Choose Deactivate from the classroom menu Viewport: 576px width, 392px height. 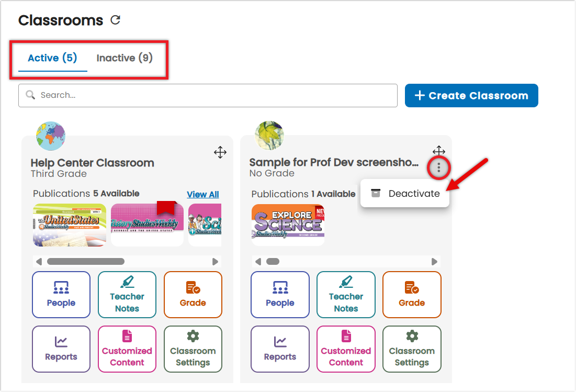[405, 193]
